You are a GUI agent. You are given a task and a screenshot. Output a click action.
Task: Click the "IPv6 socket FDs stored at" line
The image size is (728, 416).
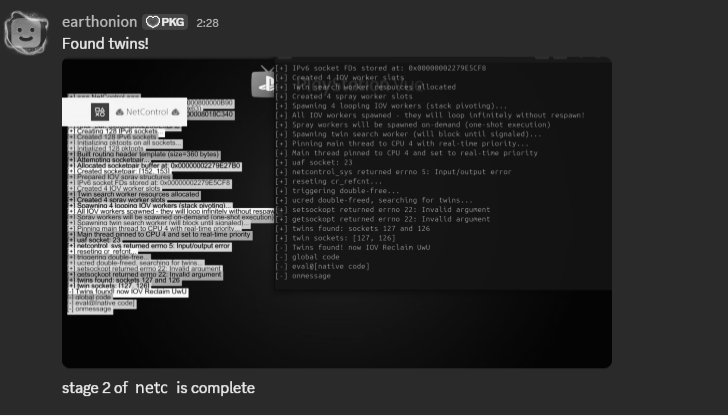pyautogui.click(x=380, y=68)
